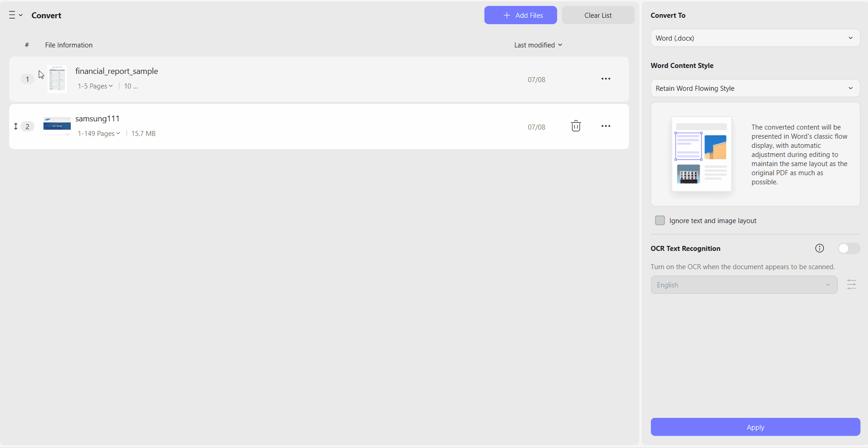
Task: Click the plus icon in Add Files
Action: [507, 15]
